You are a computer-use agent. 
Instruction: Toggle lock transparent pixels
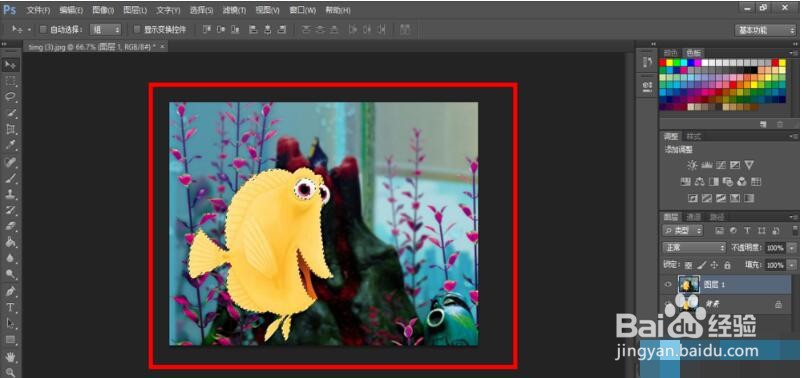[x=688, y=265]
